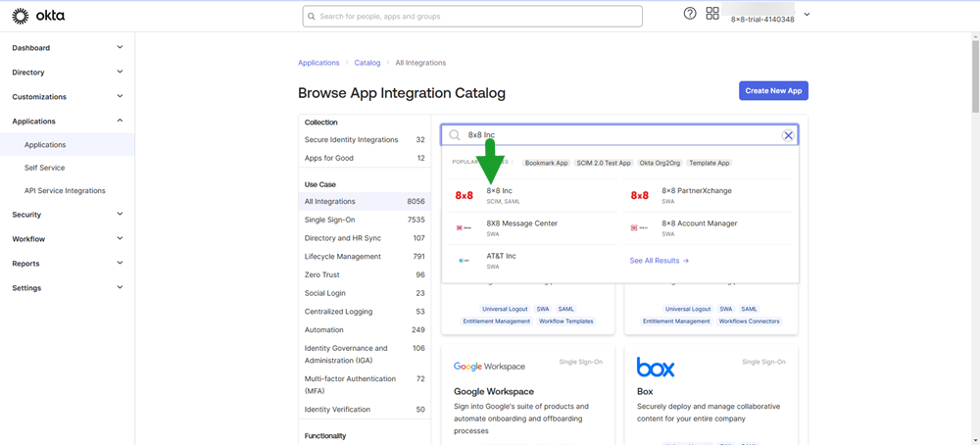Screen dimensions: 980x446
Task: Filter by Identity Verification
Action: [x=365, y=409]
